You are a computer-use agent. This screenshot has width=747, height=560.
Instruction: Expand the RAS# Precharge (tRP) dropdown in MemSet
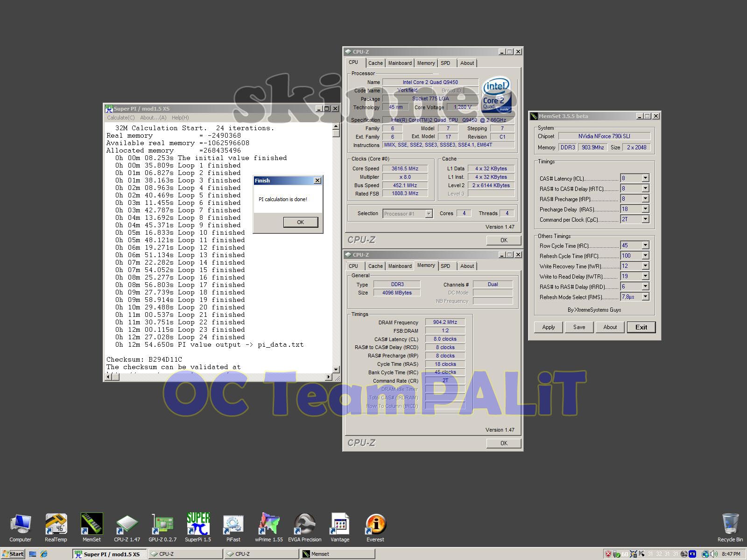pos(645,199)
